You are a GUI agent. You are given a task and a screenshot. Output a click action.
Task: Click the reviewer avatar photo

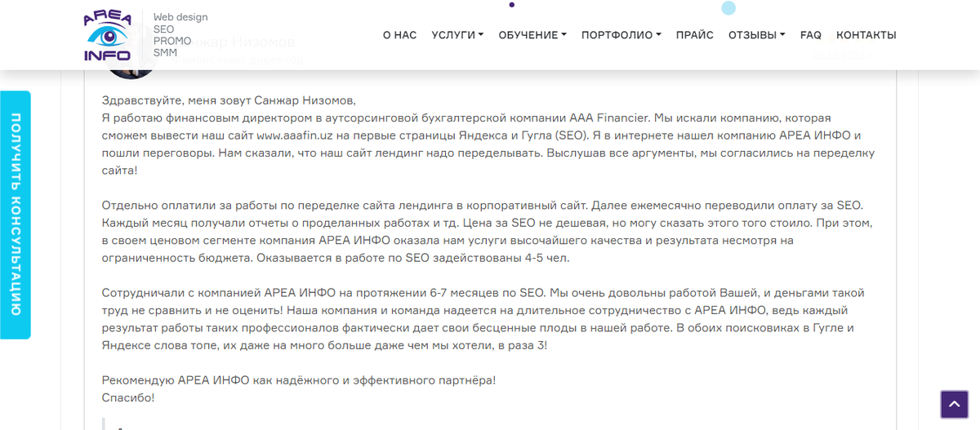(131, 73)
